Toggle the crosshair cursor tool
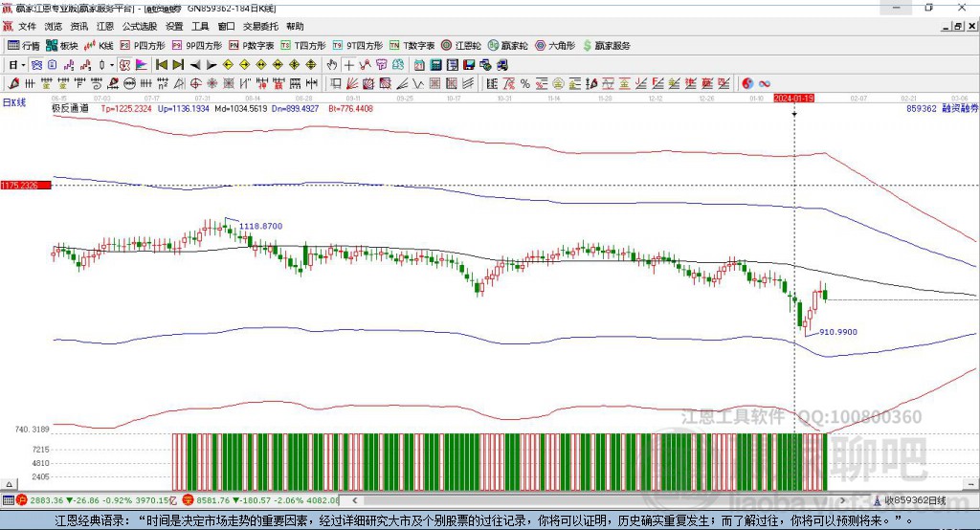 pos(349,65)
